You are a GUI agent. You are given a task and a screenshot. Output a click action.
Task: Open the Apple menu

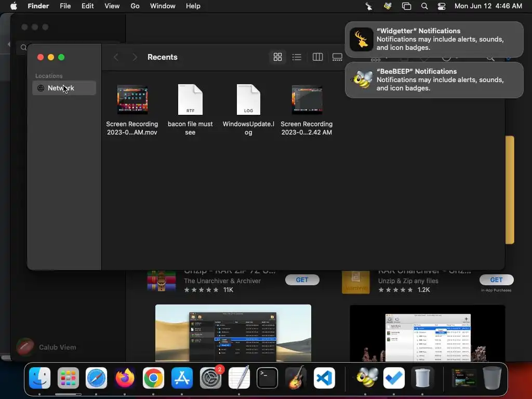point(14,6)
